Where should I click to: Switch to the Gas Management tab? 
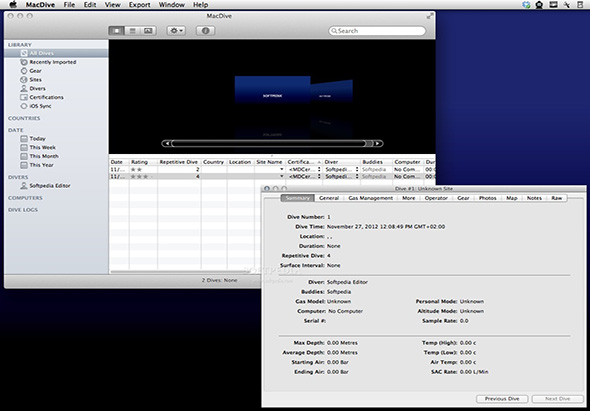click(371, 198)
